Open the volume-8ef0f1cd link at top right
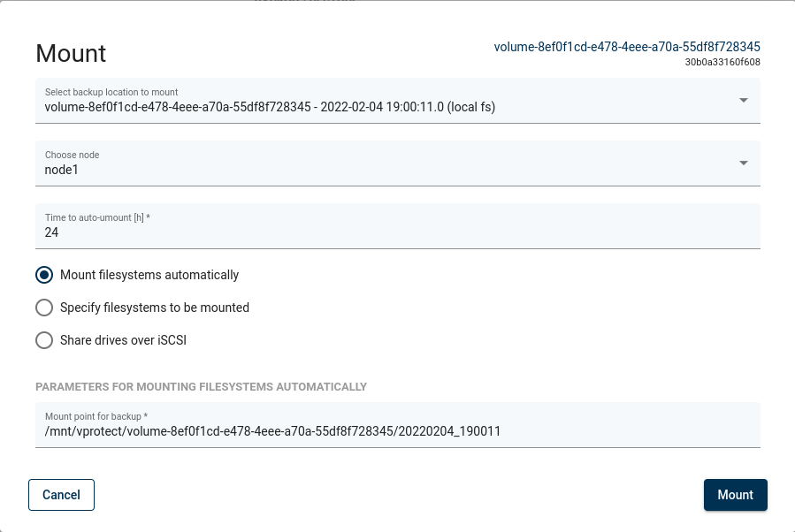Viewport: 795px width, 532px height. coord(627,47)
